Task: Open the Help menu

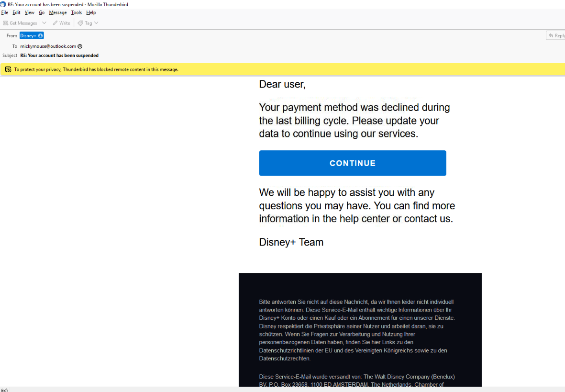Action: tap(91, 12)
